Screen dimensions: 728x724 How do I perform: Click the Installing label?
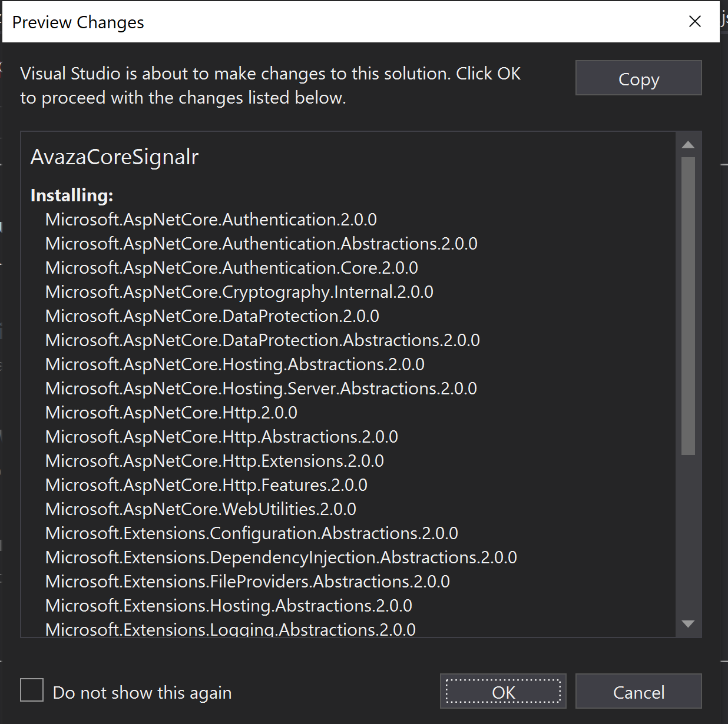click(71, 195)
